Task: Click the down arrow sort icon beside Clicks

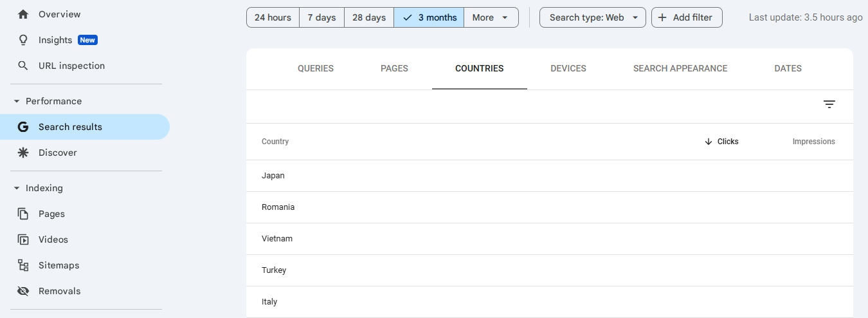Action: (709, 142)
